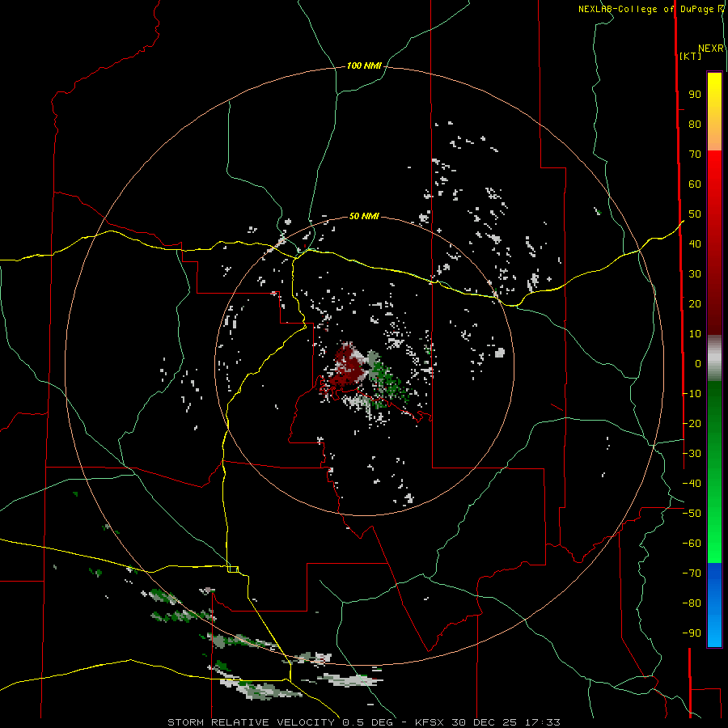Viewport: 728px width, 728px height.
Task: Pick the bright red segment of the color scale
Action: pos(714,171)
